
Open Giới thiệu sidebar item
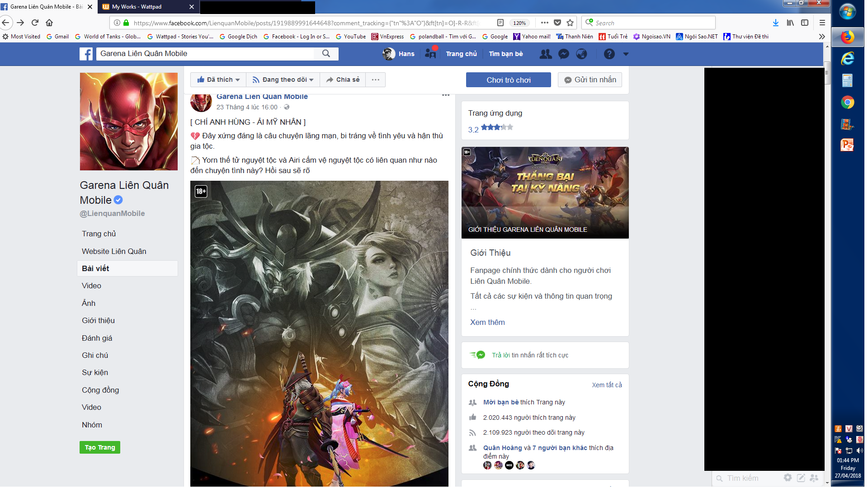pyautogui.click(x=98, y=320)
